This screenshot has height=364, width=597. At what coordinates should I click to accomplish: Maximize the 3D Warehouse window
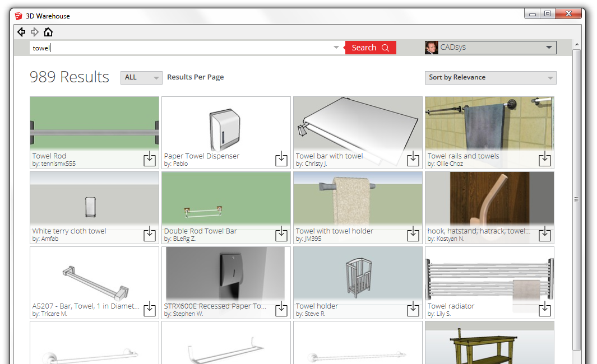548,14
